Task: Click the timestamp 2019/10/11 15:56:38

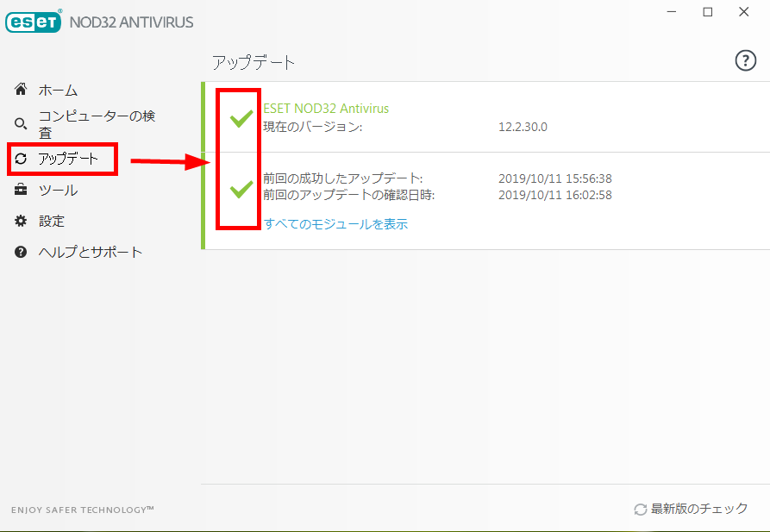Action: pyautogui.click(x=555, y=178)
